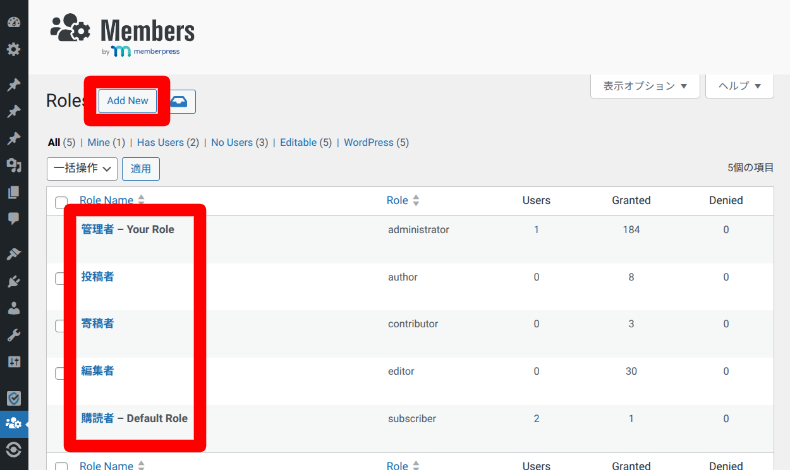Filter roles by No Users (3)

tap(239, 143)
